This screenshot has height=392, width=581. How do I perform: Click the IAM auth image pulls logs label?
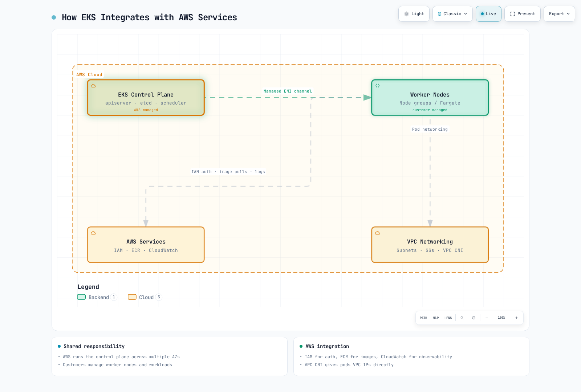point(228,172)
